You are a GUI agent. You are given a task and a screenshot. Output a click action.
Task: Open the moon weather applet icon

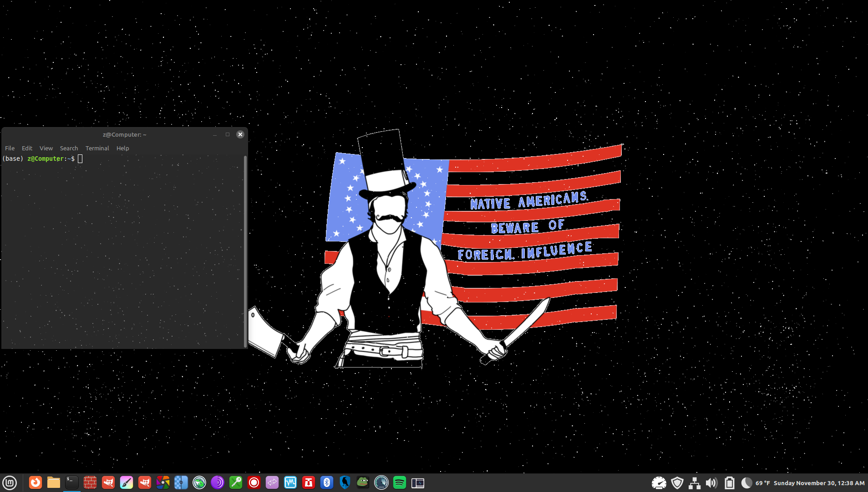tap(746, 483)
